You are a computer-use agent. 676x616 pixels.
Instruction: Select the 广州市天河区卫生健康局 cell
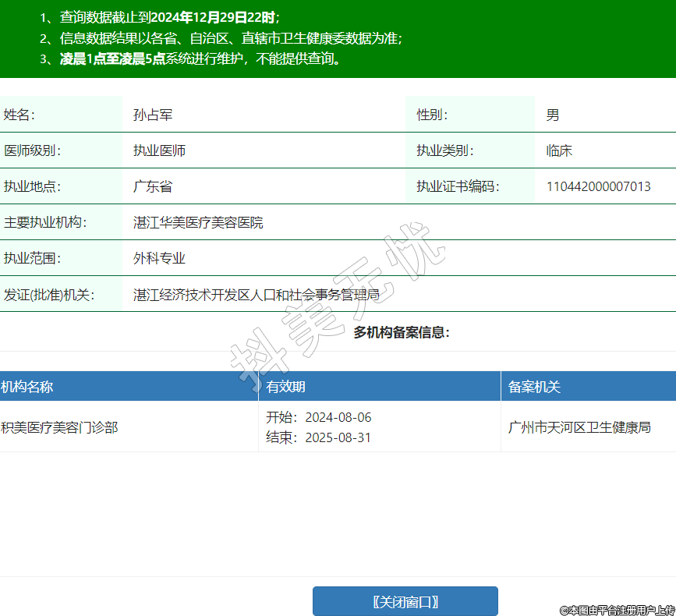click(x=579, y=427)
